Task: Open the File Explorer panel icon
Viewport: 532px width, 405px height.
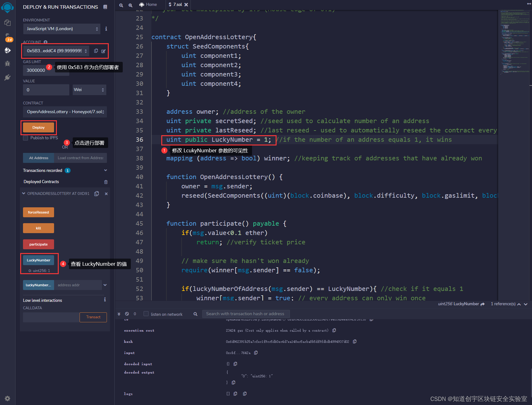Action: pos(7,23)
